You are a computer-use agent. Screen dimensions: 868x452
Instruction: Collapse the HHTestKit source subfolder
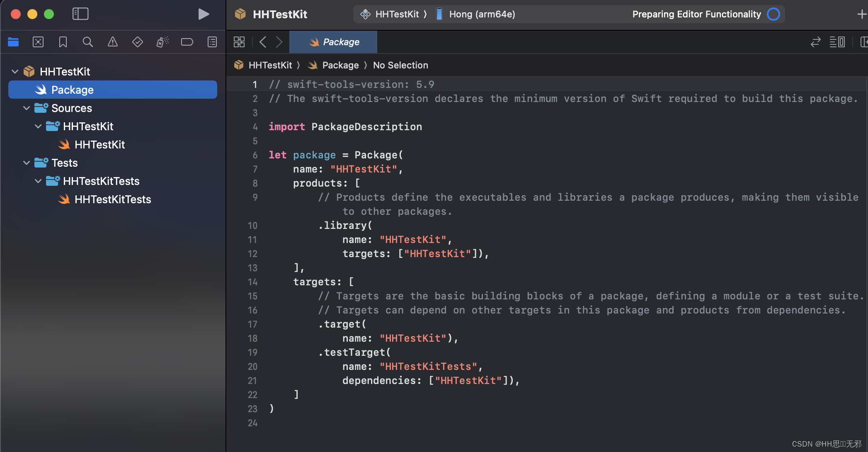(38, 126)
